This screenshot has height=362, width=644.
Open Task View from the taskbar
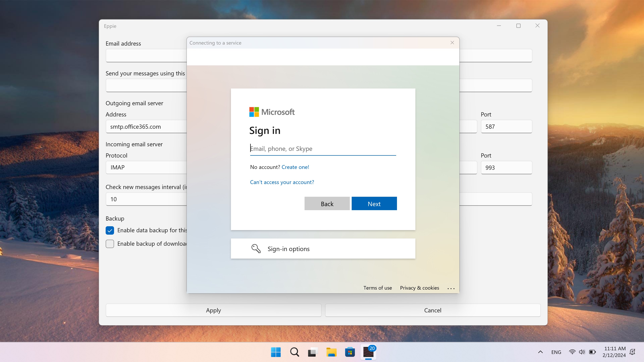312,352
